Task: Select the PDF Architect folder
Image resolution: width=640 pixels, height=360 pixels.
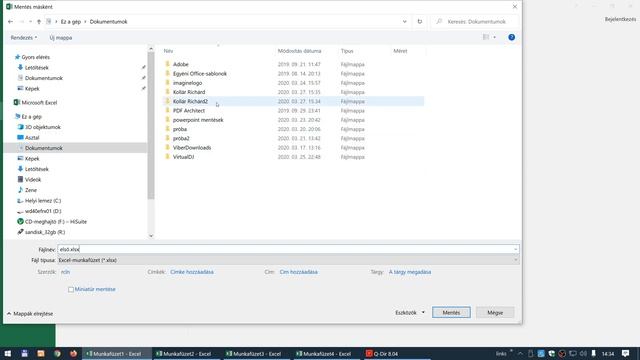Action: (x=189, y=111)
